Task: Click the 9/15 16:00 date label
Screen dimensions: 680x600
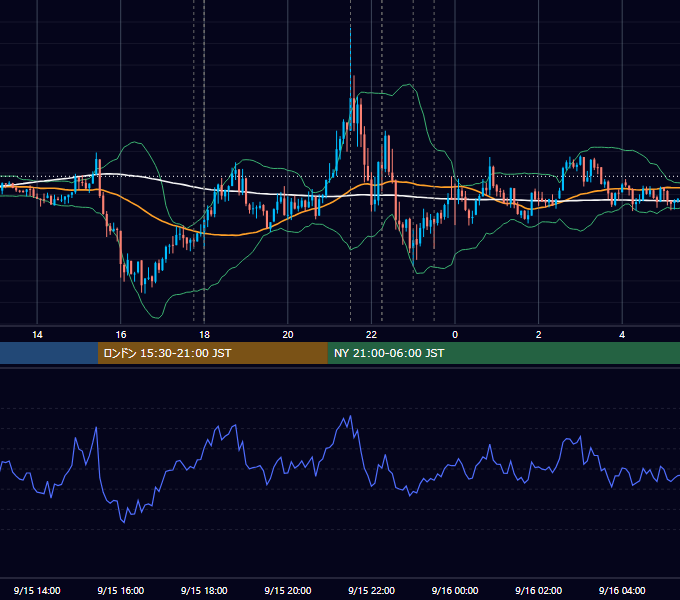Action: (121, 590)
